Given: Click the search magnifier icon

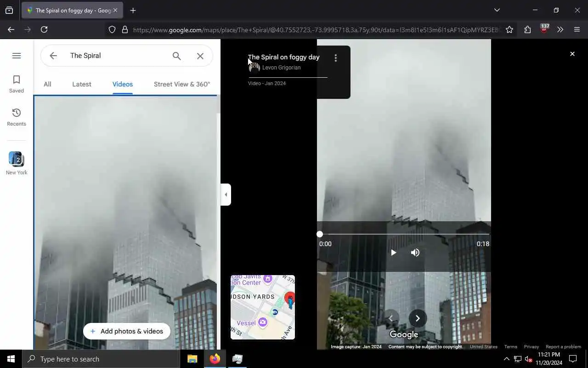Looking at the screenshot, I should click(177, 56).
